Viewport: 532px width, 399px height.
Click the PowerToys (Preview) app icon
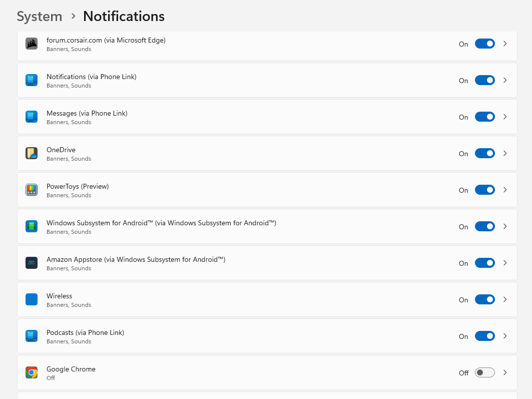[32, 190]
